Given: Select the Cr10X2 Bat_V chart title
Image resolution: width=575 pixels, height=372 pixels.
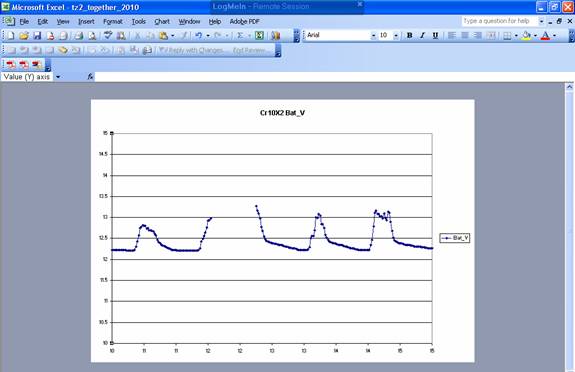Looking at the screenshot, I should tap(282, 113).
